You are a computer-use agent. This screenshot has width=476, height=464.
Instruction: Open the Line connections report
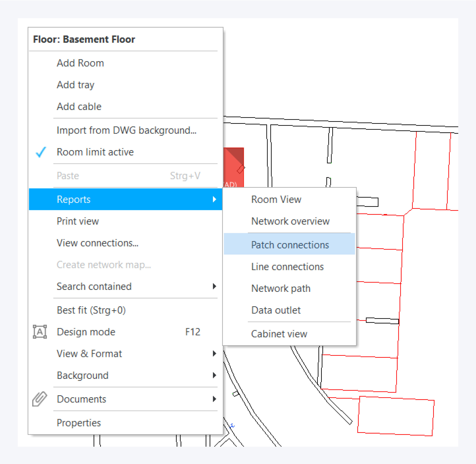coord(287,267)
